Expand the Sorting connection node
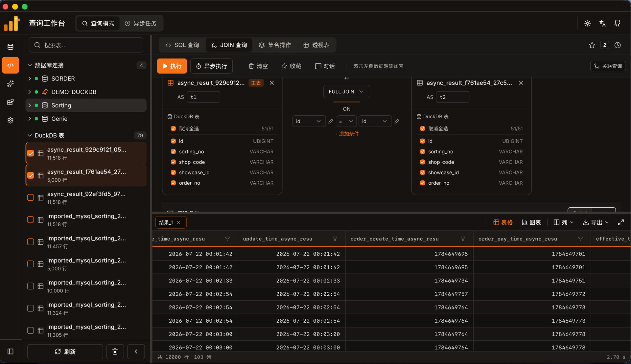631x364 pixels. (x=30, y=105)
